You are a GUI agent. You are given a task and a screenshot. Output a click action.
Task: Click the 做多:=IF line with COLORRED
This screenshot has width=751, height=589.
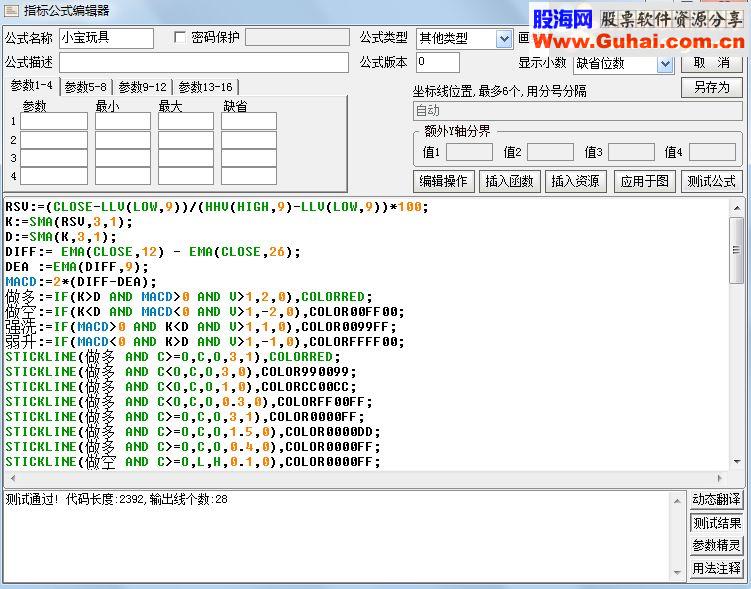click(x=189, y=297)
